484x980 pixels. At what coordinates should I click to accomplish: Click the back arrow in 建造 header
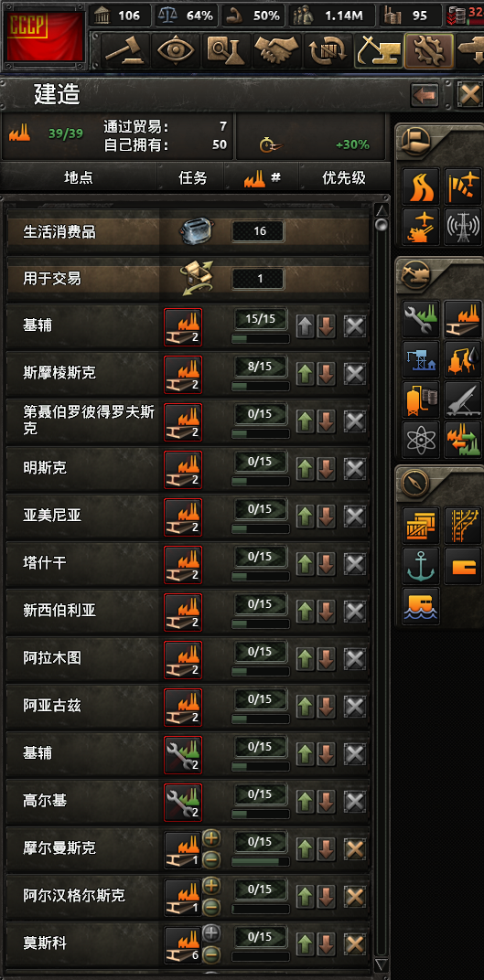point(425,96)
